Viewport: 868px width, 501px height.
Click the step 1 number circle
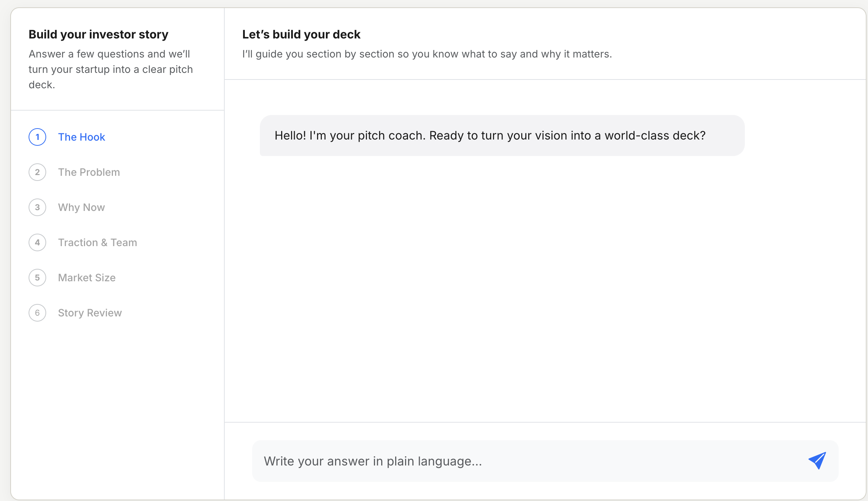(37, 137)
